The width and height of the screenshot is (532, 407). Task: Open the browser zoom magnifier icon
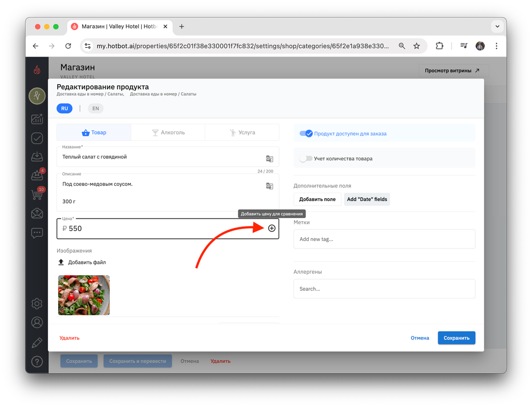coord(402,46)
